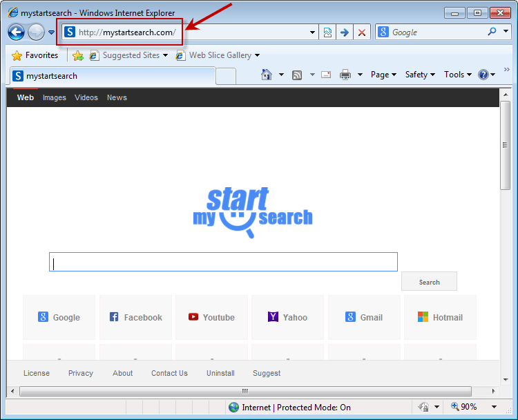
Task: Open the search provider dropdown arrow
Action: pos(506,31)
